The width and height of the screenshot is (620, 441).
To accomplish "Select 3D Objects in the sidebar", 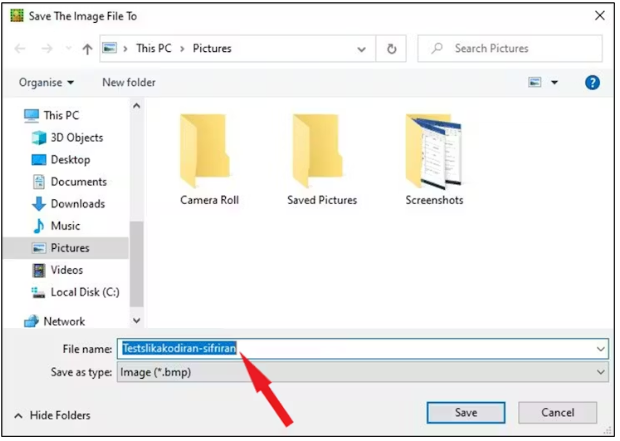I will pyautogui.click(x=76, y=138).
